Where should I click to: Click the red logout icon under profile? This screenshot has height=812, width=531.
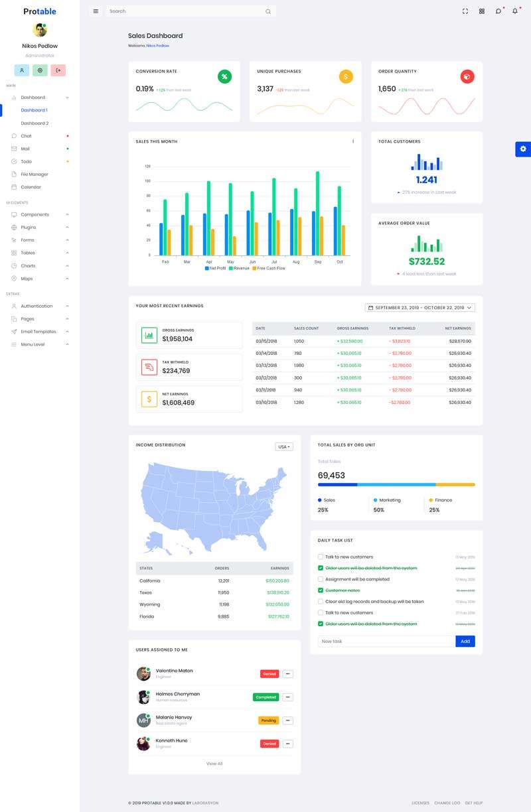click(58, 70)
